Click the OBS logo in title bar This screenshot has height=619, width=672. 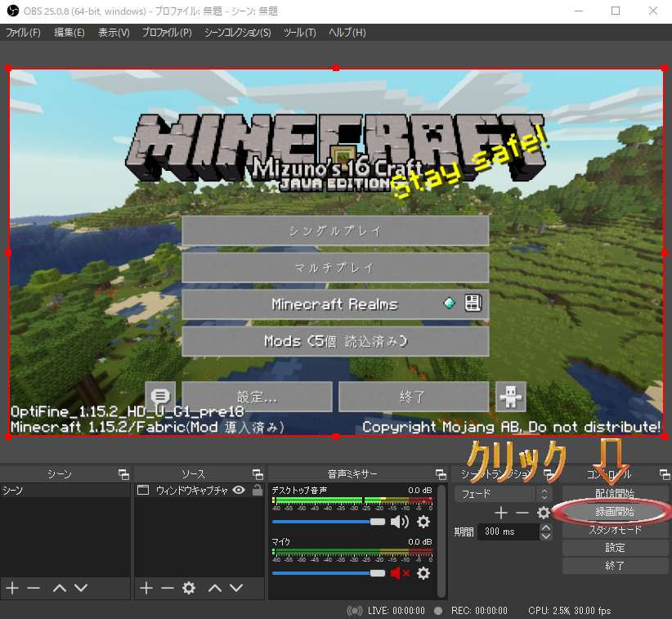tap(13, 11)
